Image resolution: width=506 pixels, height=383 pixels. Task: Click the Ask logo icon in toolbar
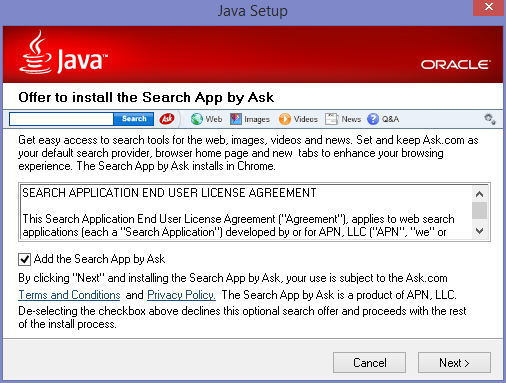(167, 119)
